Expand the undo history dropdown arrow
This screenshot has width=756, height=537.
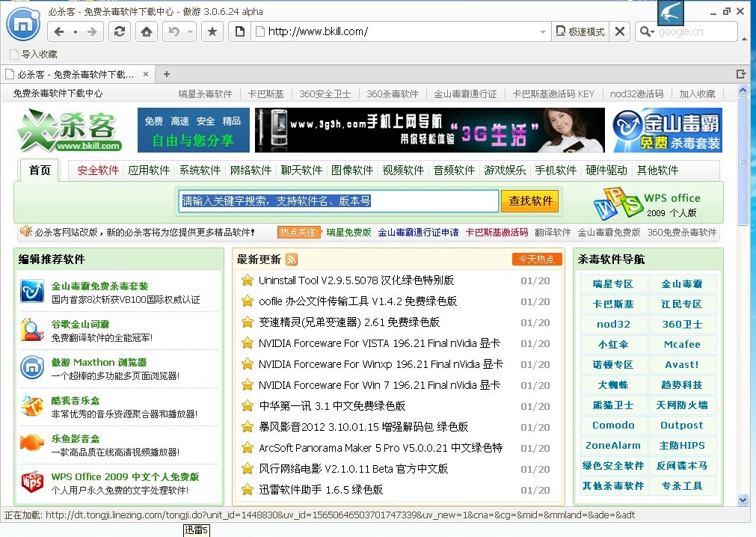(x=191, y=31)
